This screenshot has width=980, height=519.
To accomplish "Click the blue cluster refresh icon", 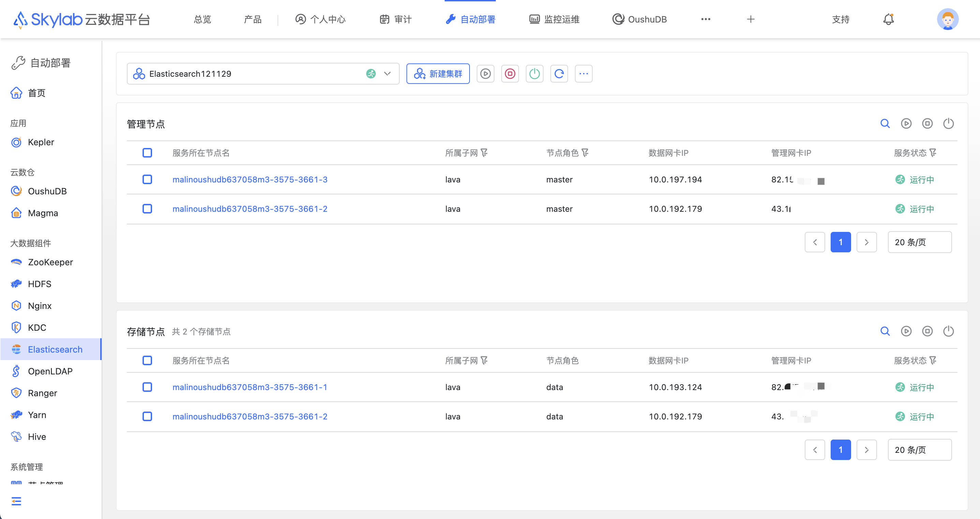I will (559, 73).
